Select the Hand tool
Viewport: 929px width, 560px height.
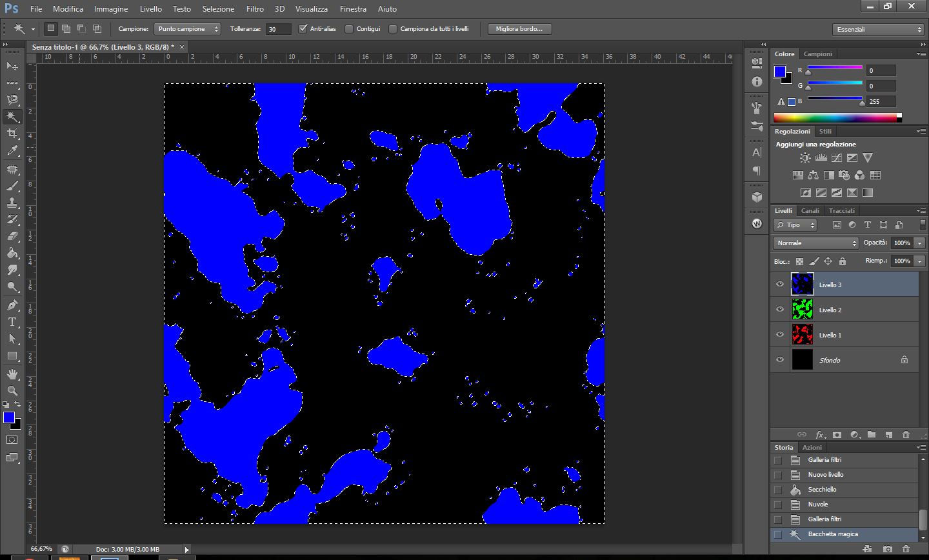tap(12, 374)
